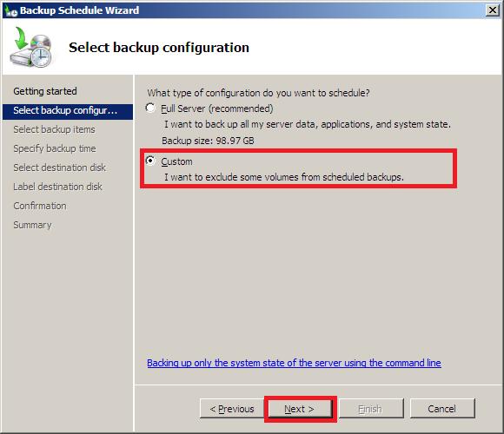Open the system state command line help link
Viewport: 504px width, 434px height.
tap(294, 363)
